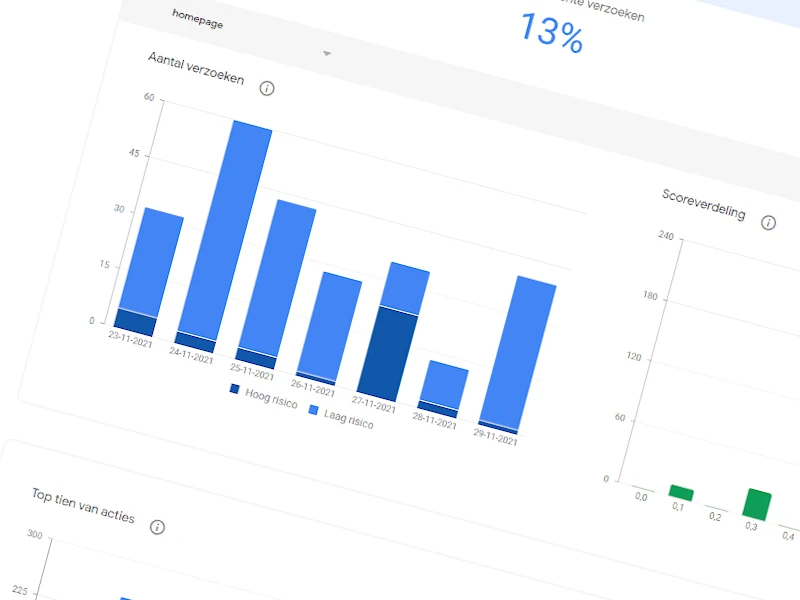Image resolution: width=800 pixels, height=600 pixels.
Task: Click the Laag risico bar for 26-11-2021
Action: coord(330,326)
